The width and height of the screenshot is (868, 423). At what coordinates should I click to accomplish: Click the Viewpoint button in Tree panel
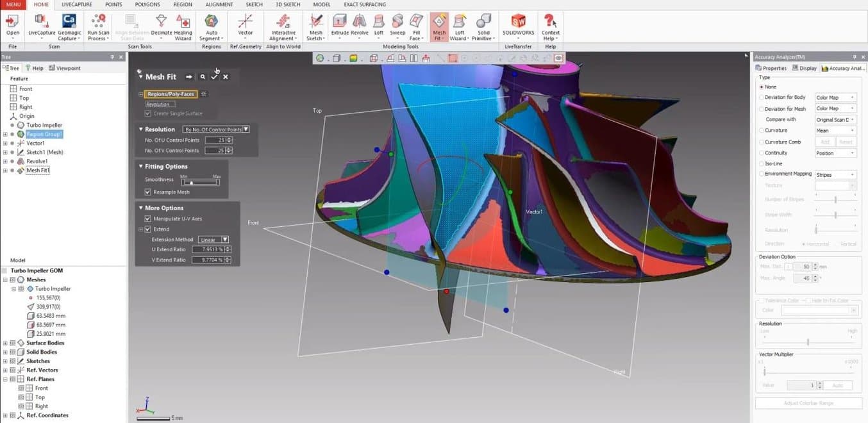[65, 68]
